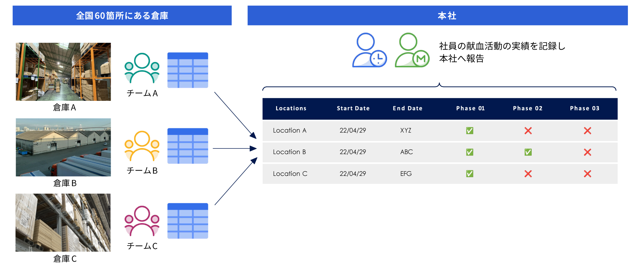
Task: Click the green check in Location C Phase 01
Action: tap(470, 174)
